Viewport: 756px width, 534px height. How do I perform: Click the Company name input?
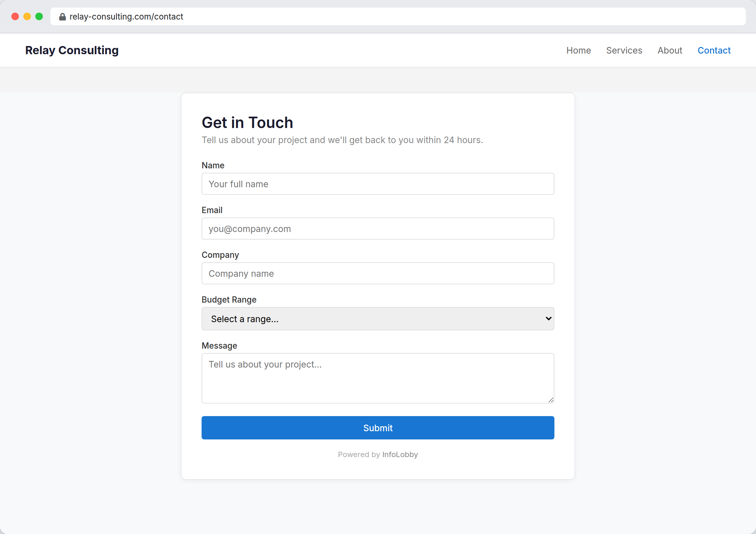click(378, 273)
